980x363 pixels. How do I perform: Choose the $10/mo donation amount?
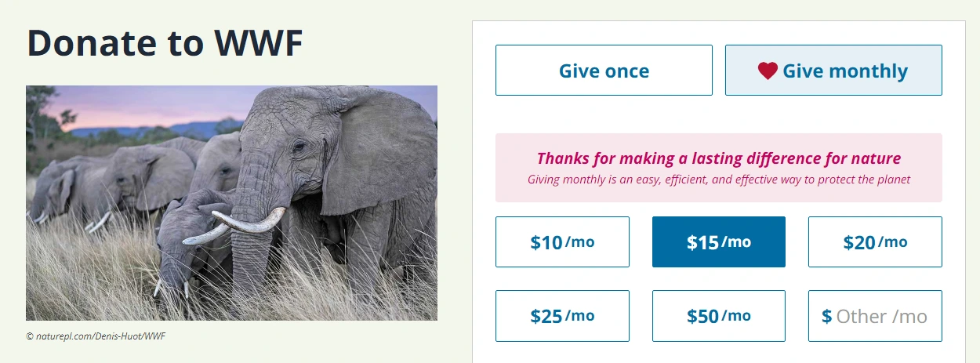562,242
